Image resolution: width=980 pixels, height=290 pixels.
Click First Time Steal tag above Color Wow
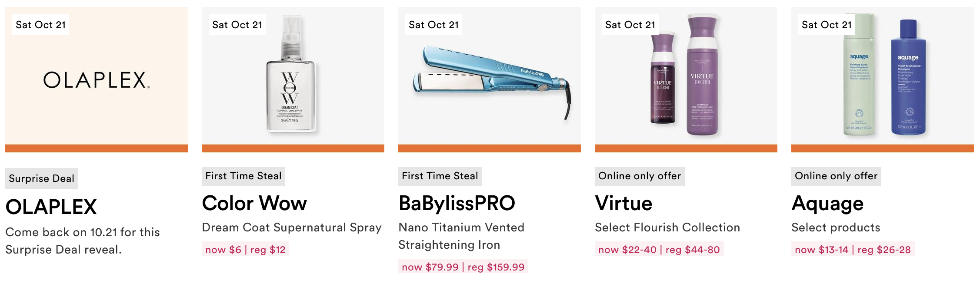click(243, 176)
